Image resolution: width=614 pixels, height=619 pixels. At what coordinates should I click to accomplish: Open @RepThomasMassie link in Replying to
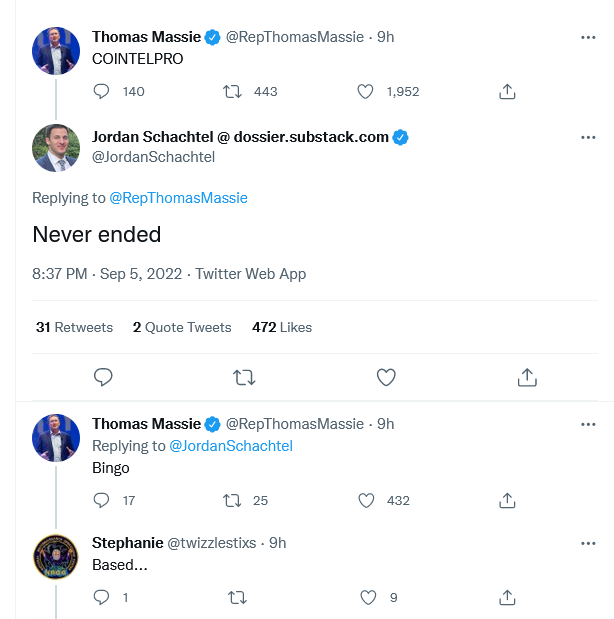[178, 198]
